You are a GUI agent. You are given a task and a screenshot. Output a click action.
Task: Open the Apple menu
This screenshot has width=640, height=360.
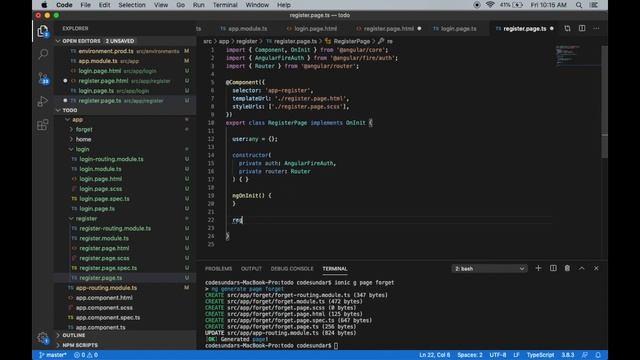pyautogui.click(x=44, y=5)
